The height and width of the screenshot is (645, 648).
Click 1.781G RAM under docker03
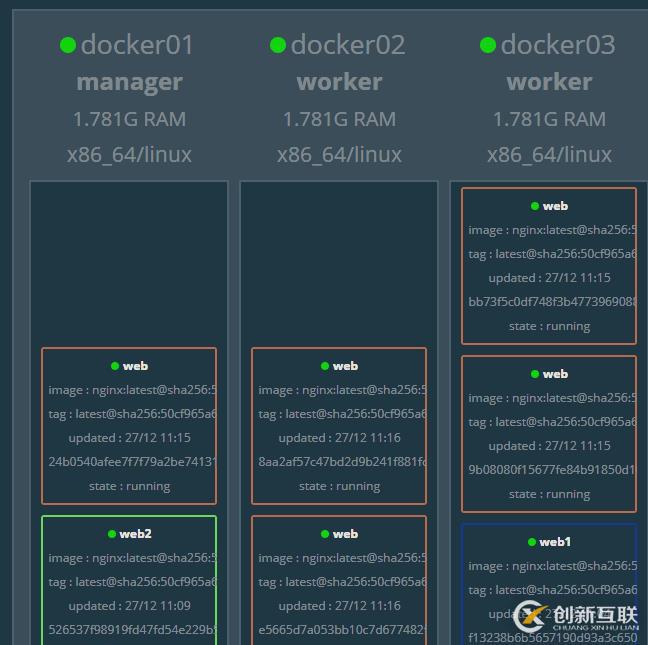(x=549, y=119)
